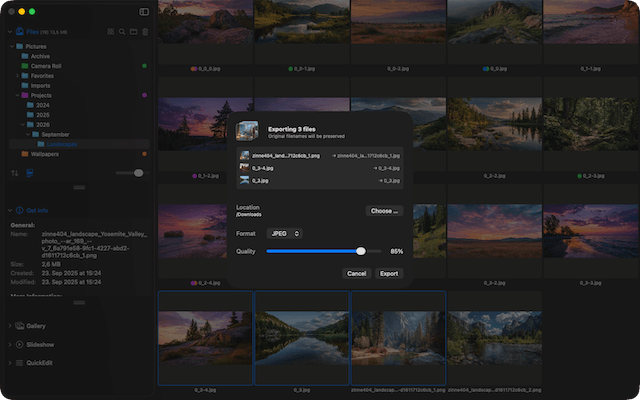This screenshot has height=400, width=640.
Task: Select the Camera Roll folder
Action: point(46,66)
